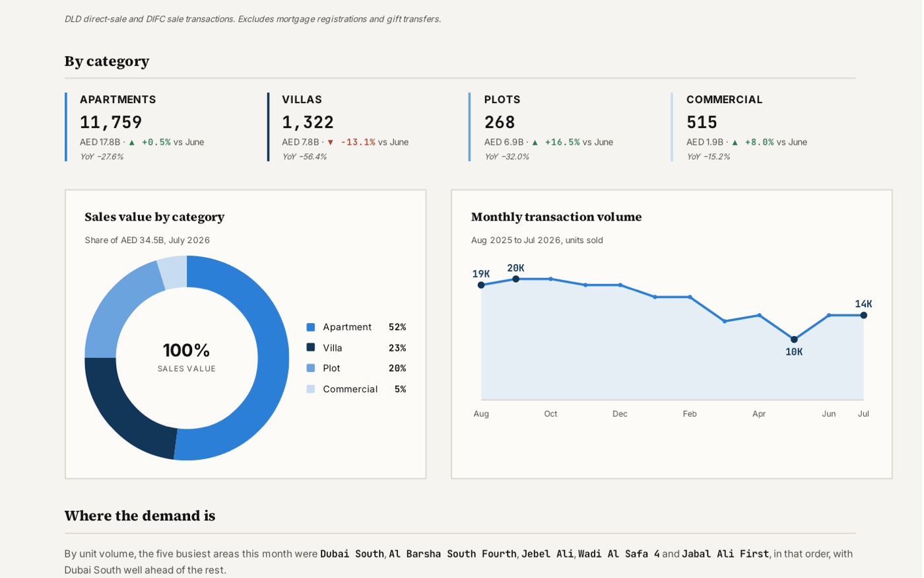Select the 14K July data point
Screen dimensions: 924x578
pos(863,315)
